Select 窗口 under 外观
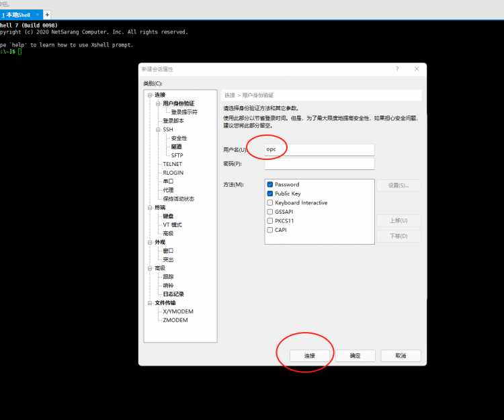Screen dimensions: 504x420 coord(168,251)
